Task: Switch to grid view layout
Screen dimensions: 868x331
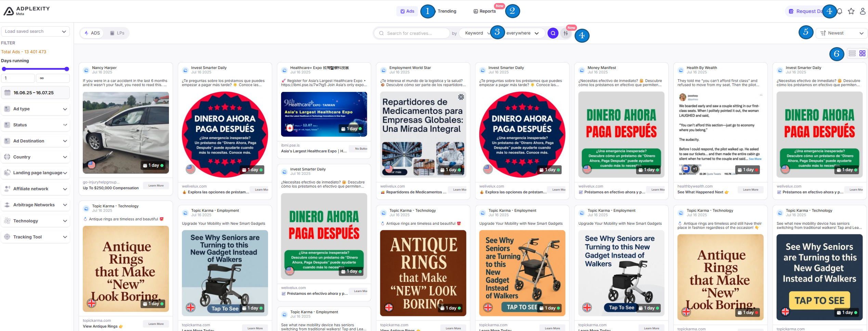Action: click(863, 53)
